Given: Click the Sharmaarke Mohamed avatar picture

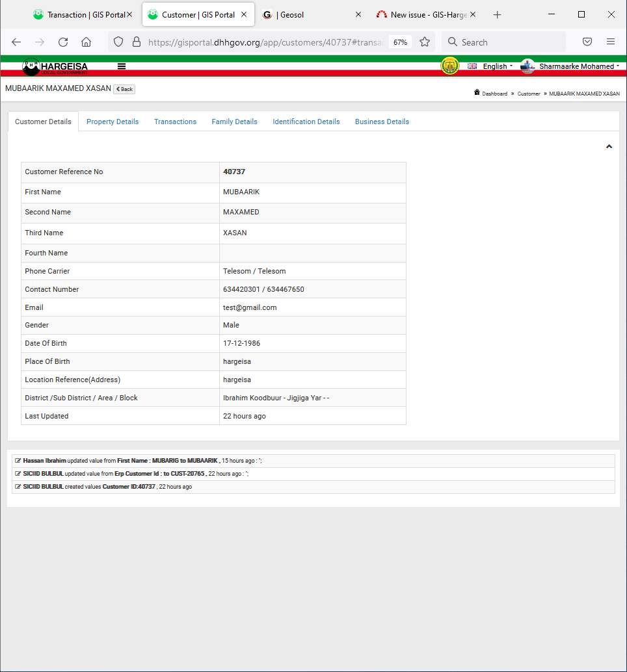Looking at the screenshot, I should click(x=527, y=66).
